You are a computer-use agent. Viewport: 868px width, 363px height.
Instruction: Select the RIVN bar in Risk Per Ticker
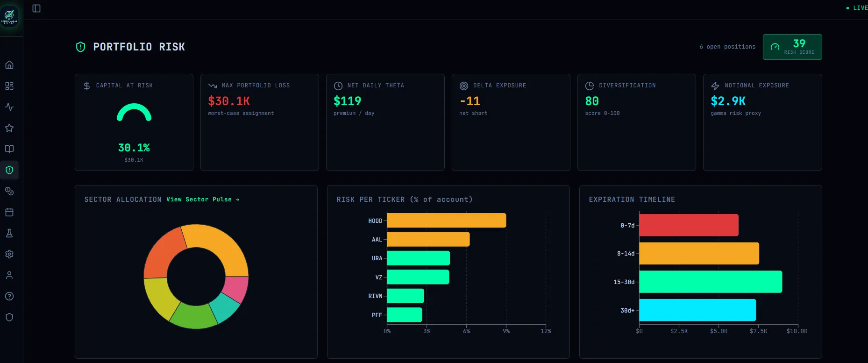(406, 296)
